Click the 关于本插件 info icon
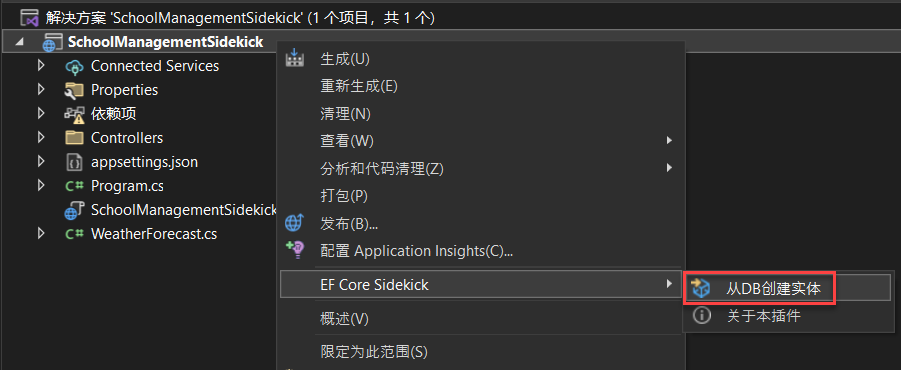The width and height of the screenshot is (901, 370). 701,315
